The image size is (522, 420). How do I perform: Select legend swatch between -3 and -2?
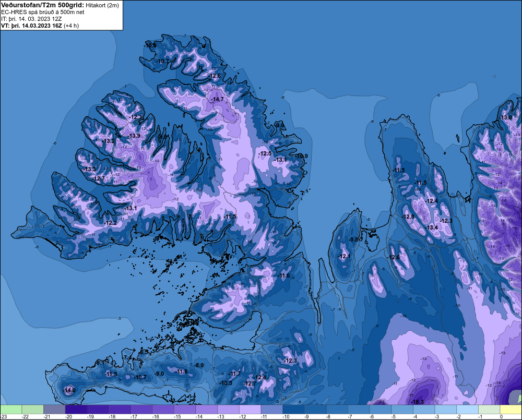pos(446,409)
